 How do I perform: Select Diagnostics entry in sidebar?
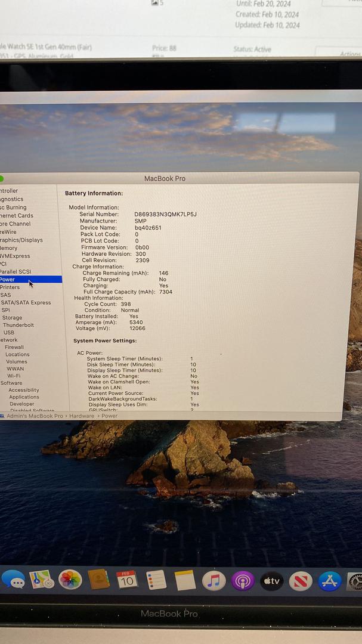tap(11, 199)
